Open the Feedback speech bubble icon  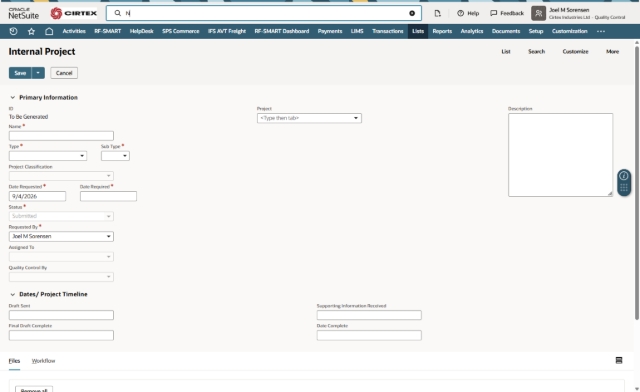(x=493, y=13)
